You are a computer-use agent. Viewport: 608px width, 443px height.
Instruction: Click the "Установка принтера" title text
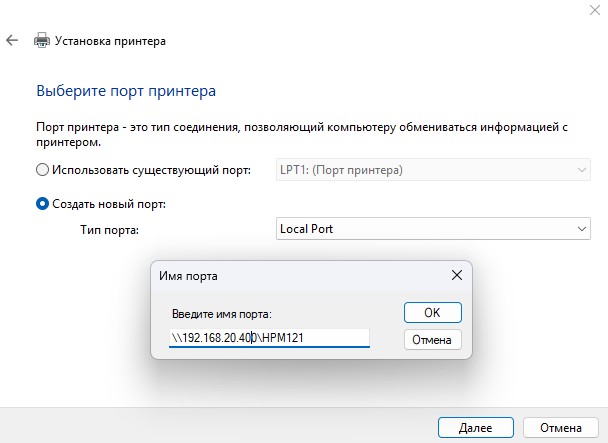pyautogui.click(x=110, y=41)
